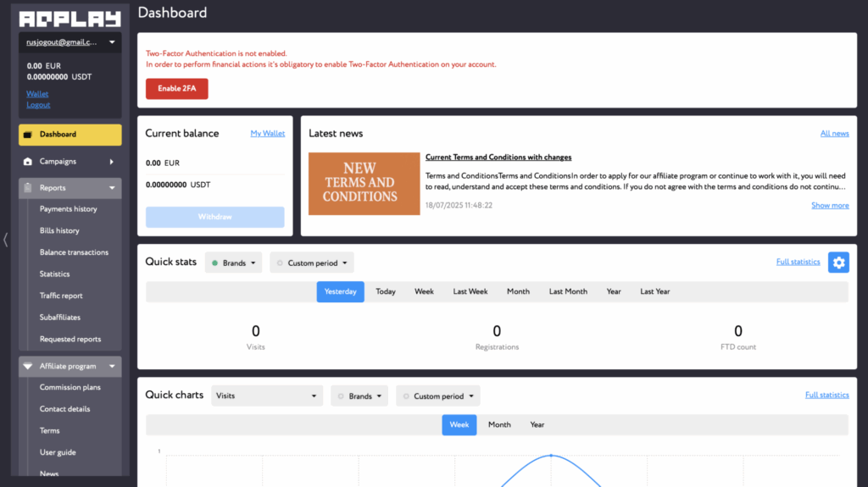Viewport: 868px width, 487px height.
Task: Click the ADPLAY logo
Action: pos(70,18)
